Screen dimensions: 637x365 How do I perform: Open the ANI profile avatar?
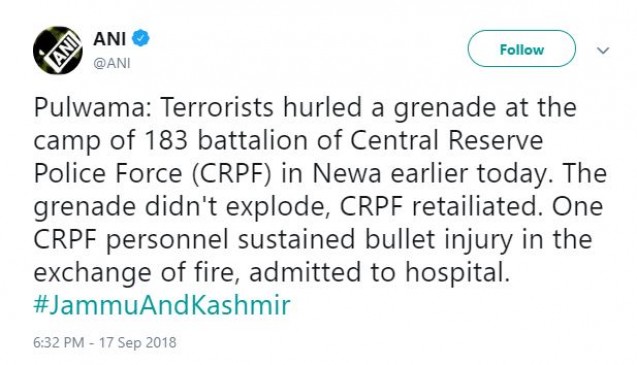pyautogui.click(x=58, y=50)
